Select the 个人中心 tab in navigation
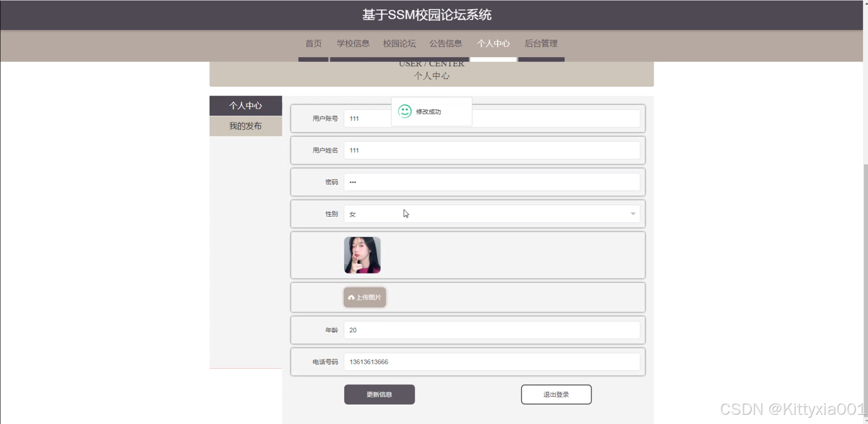This screenshot has height=424, width=868. click(493, 43)
